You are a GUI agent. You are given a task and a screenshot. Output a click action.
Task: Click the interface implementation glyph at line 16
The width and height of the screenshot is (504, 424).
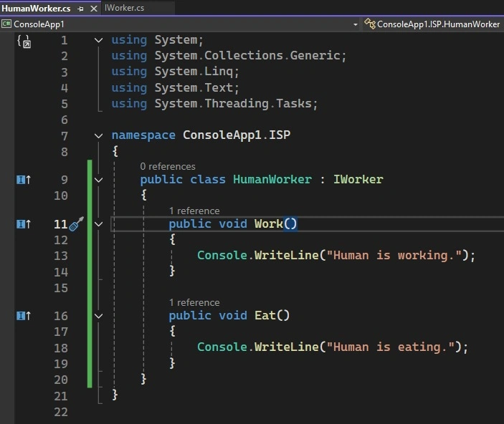[24, 316]
